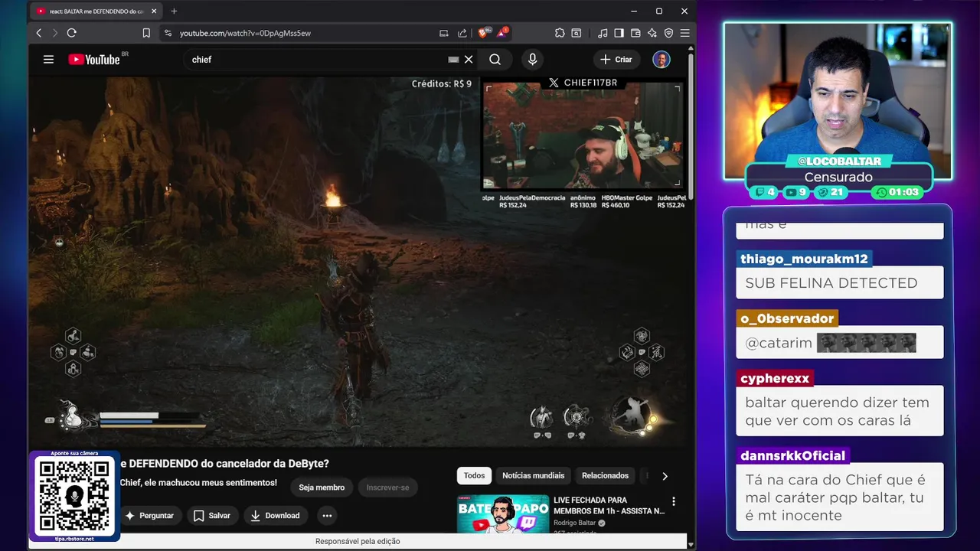The width and height of the screenshot is (980, 551).
Task: Open browser extensions puzzle icon
Action: (560, 33)
